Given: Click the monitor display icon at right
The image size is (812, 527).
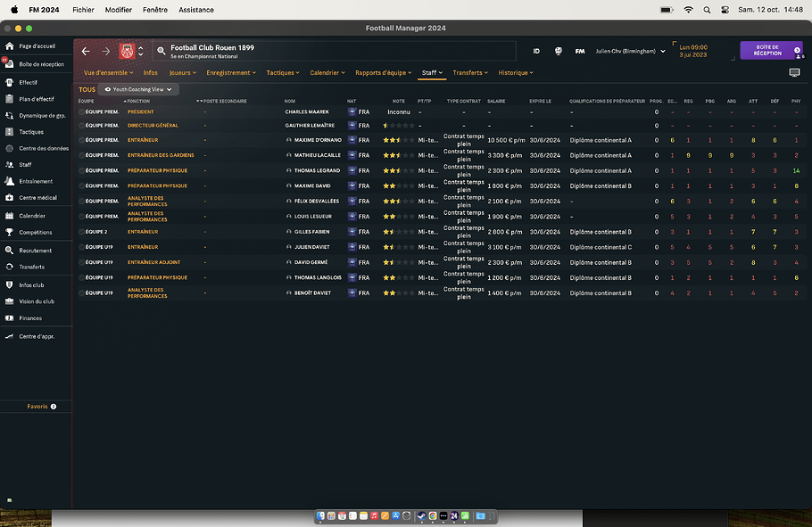Looking at the screenshot, I should click(x=794, y=72).
